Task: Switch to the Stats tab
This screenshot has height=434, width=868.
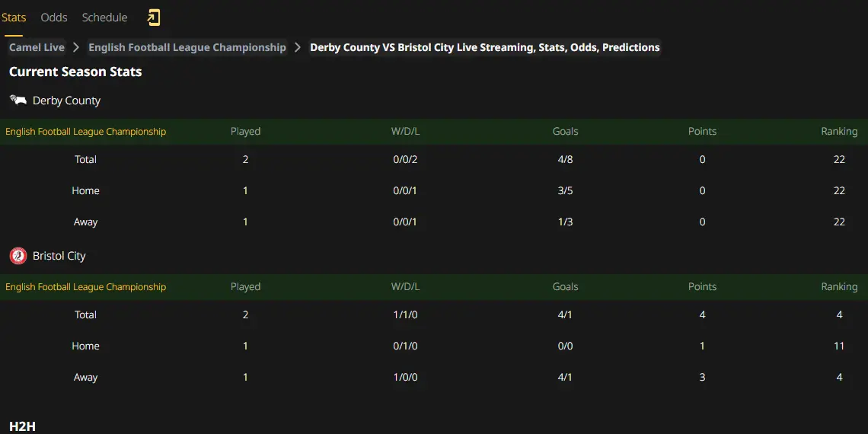Action: pyautogui.click(x=14, y=18)
